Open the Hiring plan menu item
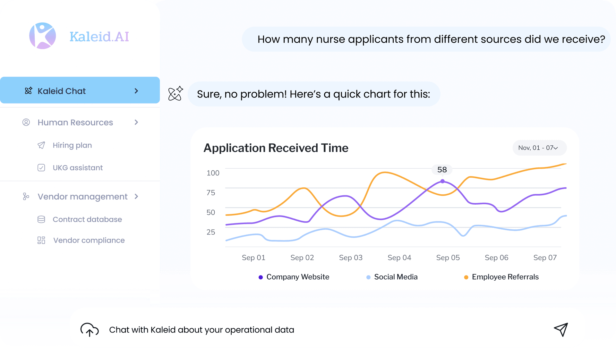This screenshot has width=616, height=364. click(72, 145)
